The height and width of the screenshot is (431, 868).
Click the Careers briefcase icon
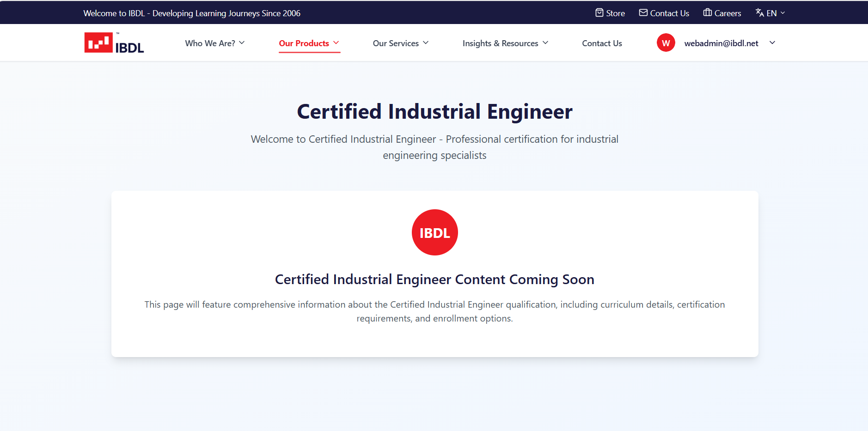pyautogui.click(x=707, y=13)
